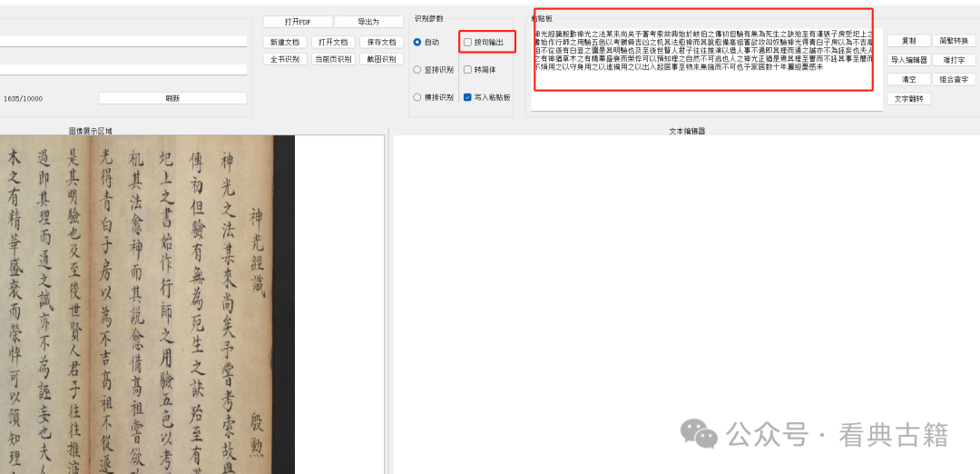Click the 组合查字 button

pos(955,79)
